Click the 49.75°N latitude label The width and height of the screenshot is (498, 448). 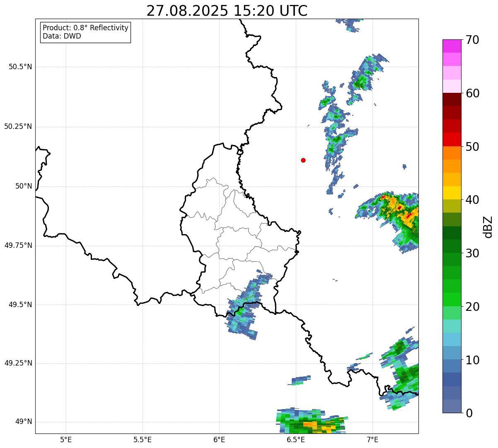(18, 245)
